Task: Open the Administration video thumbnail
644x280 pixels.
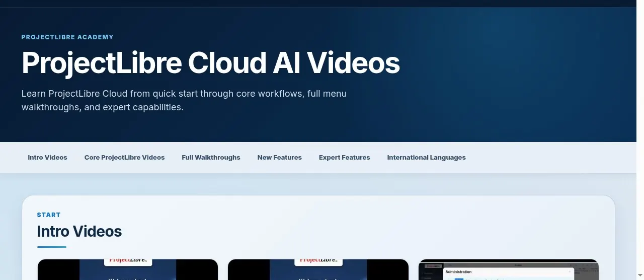Action: [508, 269]
